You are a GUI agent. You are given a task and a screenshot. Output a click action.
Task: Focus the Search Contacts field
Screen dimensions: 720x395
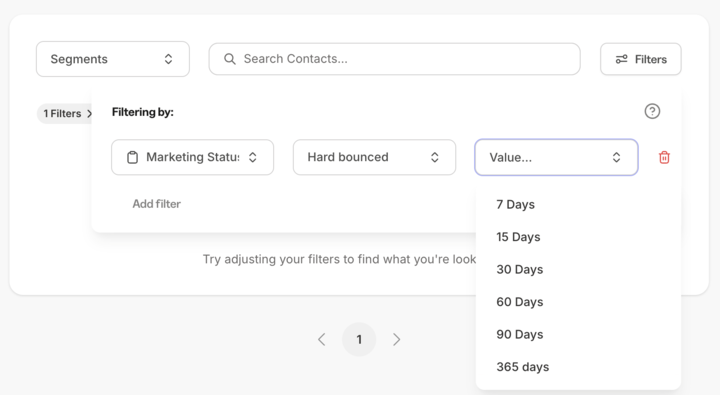[394, 59]
